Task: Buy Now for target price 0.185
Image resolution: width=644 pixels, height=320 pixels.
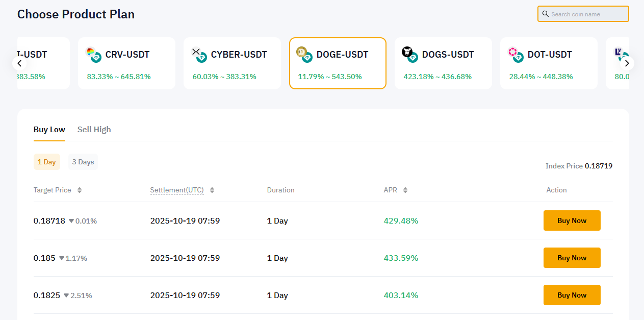Action: (x=572, y=258)
